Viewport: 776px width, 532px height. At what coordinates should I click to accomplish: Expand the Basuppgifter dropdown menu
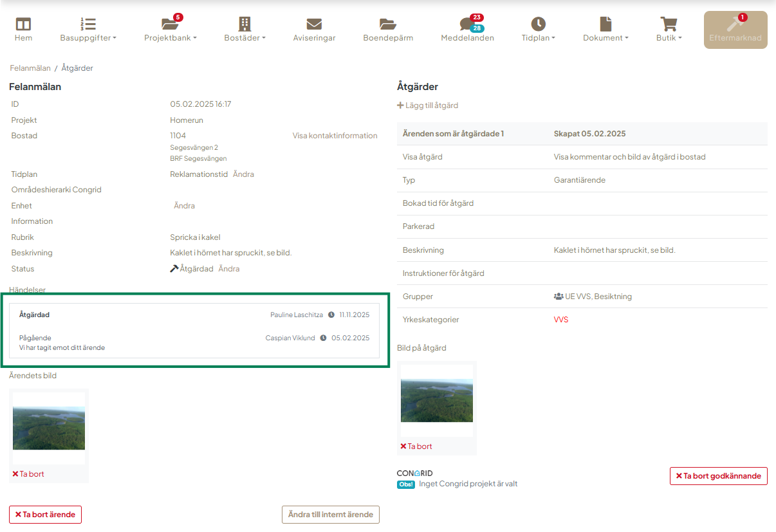pyautogui.click(x=88, y=38)
